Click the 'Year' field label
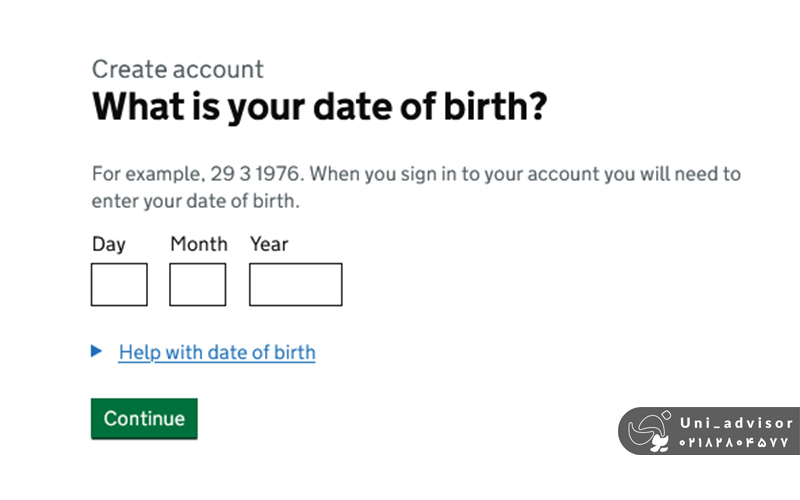Screen dimensions: 800x500 (269, 244)
